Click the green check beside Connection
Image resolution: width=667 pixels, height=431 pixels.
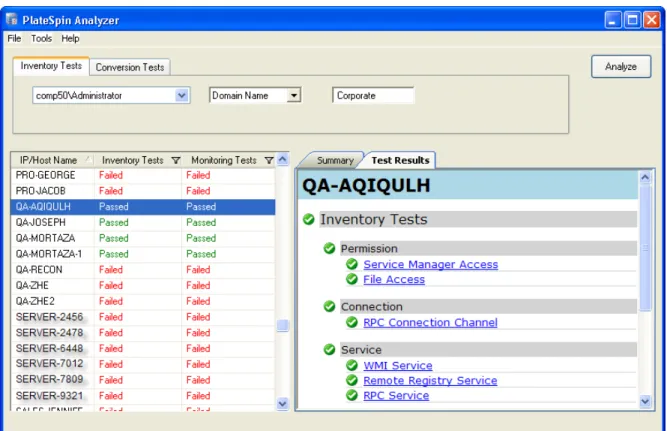(x=329, y=306)
